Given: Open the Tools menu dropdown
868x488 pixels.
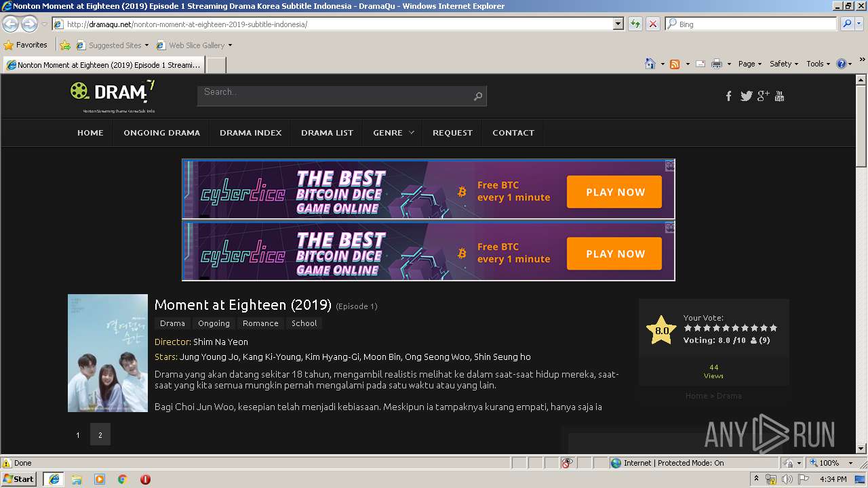Looking at the screenshot, I should tap(818, 64).
